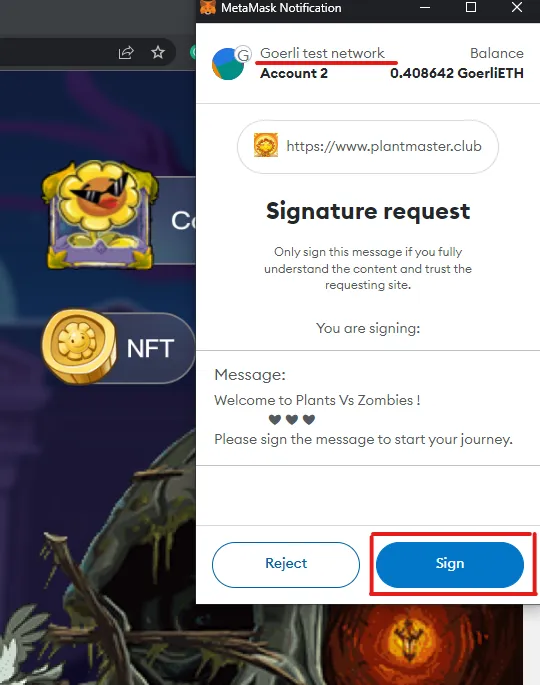Bookmark page with the star icon

click(x=158, y=52)
